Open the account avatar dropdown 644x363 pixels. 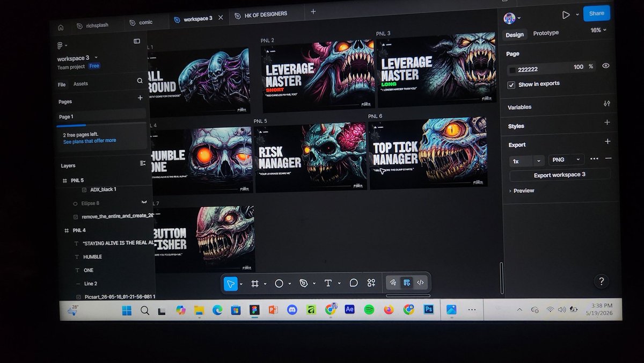click(x=512, y=18)
